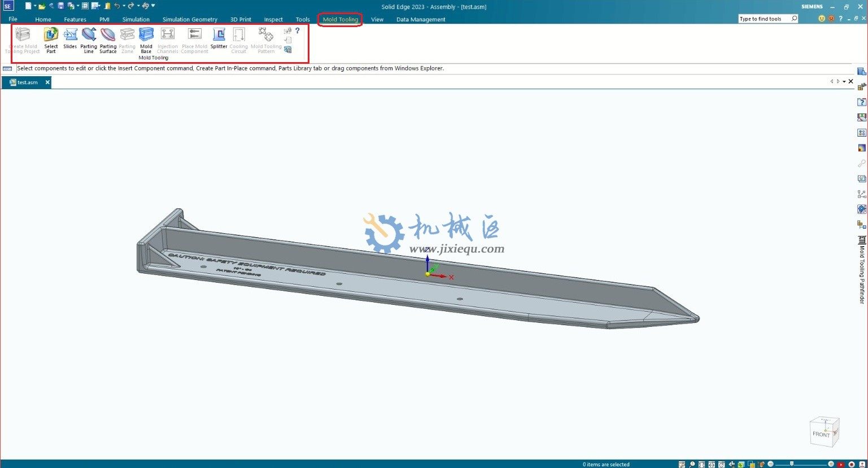Open the Data Management ribbon tab
Image resolution: width=868 pixels, height=468 pixels.
pyautogui.click(x=421, y=19)
